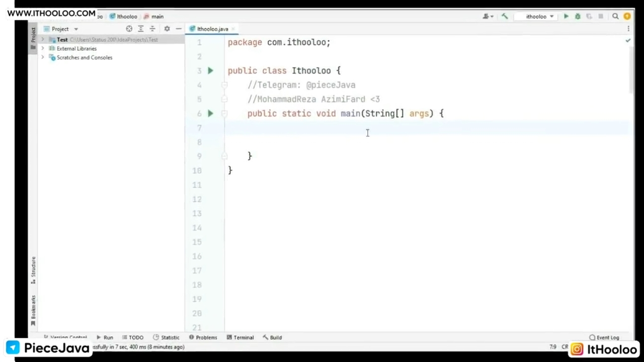Viewport: 644px width, 362px height.
Task: Click Collapse All in Project panel
Action: tap(152, 29)
